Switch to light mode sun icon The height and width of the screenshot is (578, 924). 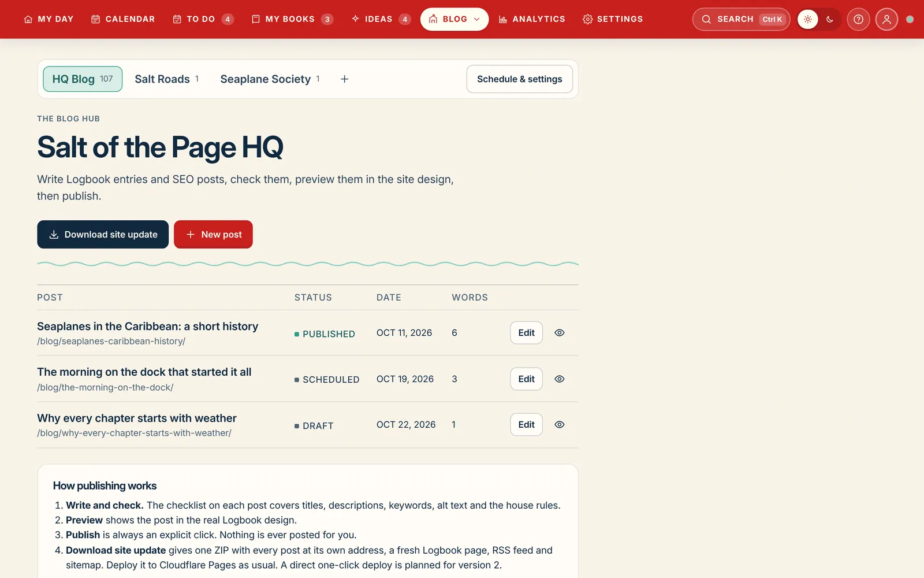(x=808, y=19)
